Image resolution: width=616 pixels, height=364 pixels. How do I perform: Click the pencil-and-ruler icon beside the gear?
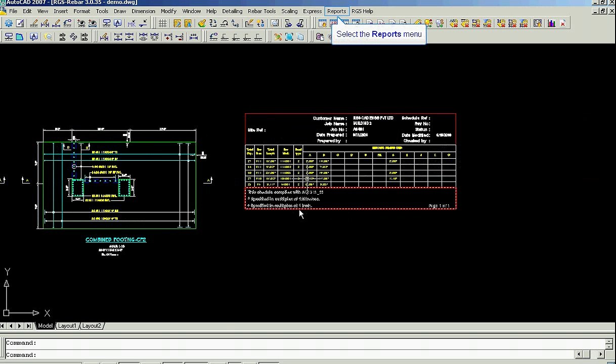point(20,23)
